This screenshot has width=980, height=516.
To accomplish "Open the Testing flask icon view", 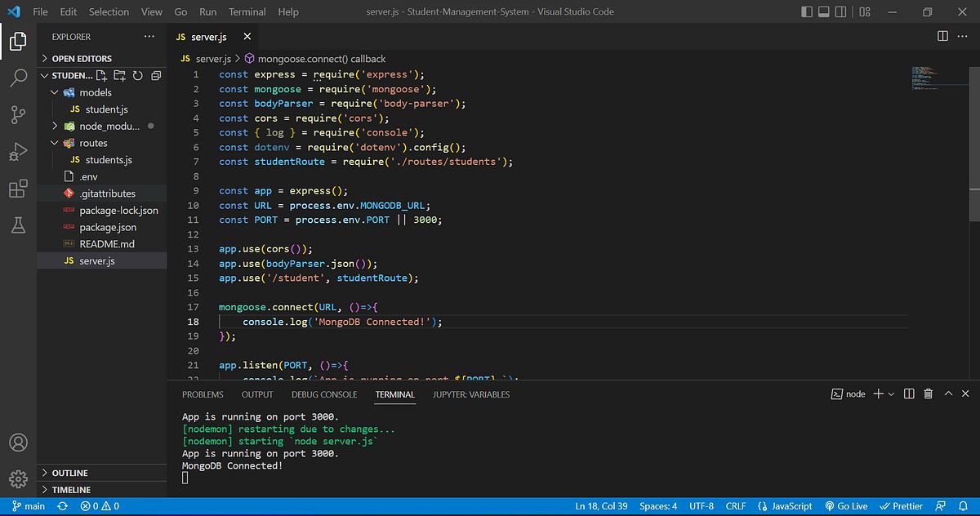I will (x=18, y=226).
